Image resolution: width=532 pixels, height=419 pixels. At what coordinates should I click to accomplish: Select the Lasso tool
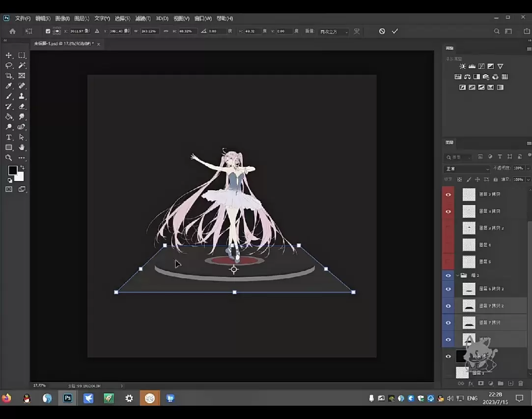(9, 65)
